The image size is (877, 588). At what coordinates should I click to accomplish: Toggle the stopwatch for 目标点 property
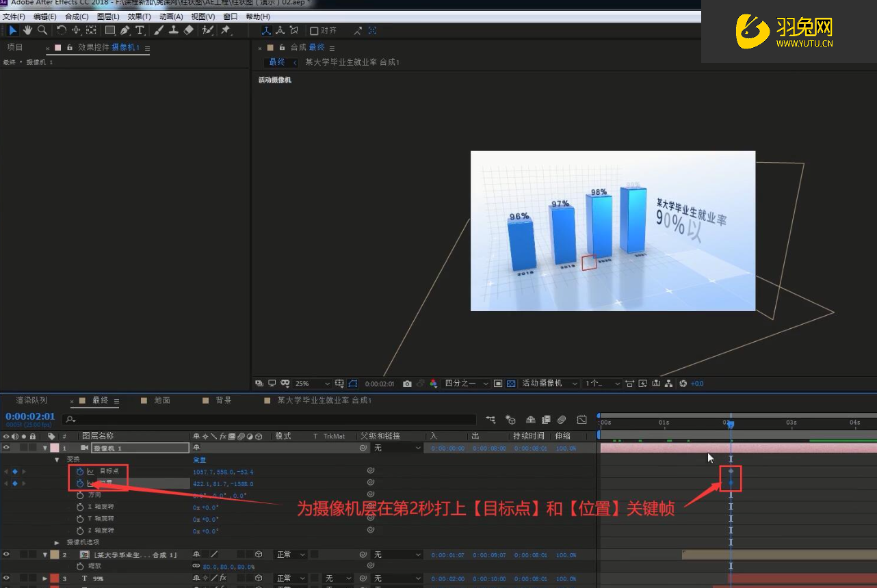click(x=80, y=471)
